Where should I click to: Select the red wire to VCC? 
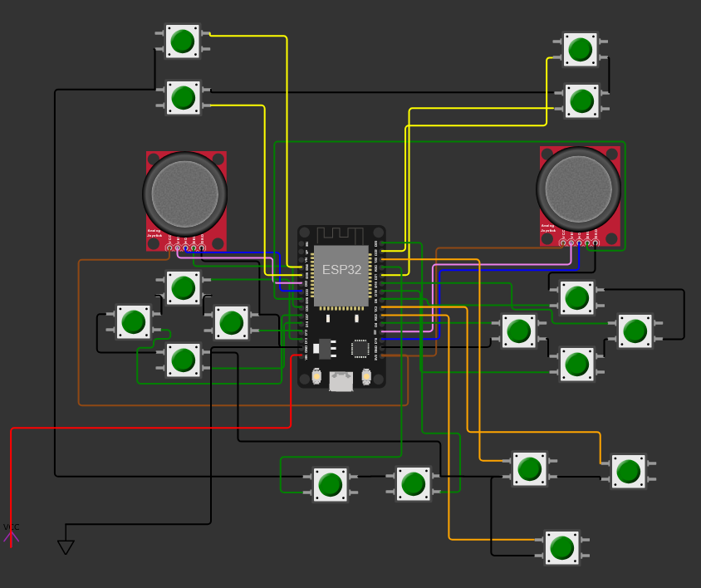pos(150,429)
